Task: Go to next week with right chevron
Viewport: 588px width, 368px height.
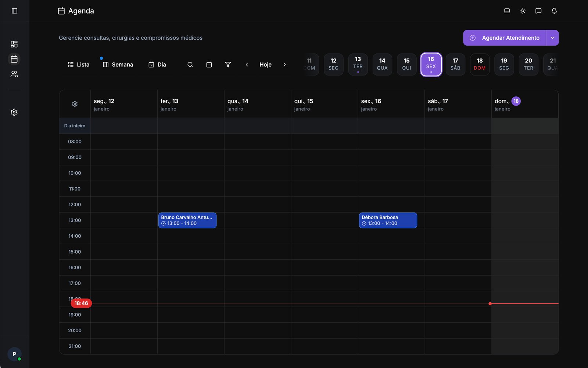Action: point(284,64)
